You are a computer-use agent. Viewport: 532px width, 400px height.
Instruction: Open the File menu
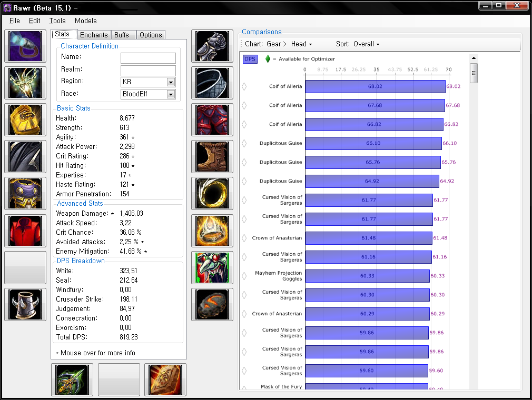[14, 21]
